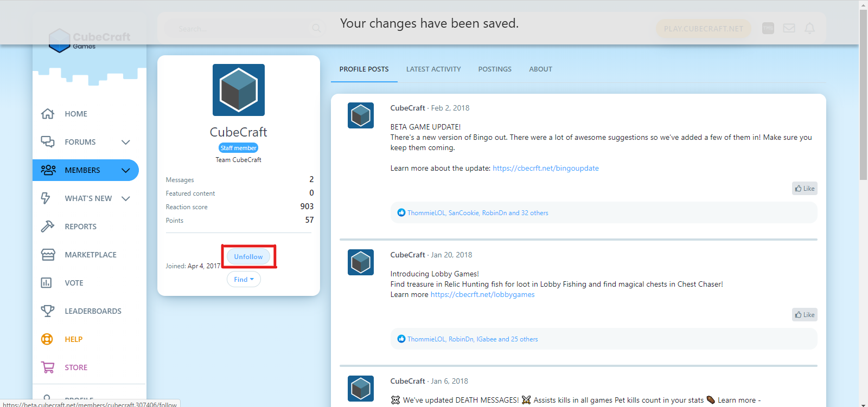The height and width of the screenshot is (407, 868).
Task: Switch to the Profile Posts tab
Action: [x=364, y=69]
